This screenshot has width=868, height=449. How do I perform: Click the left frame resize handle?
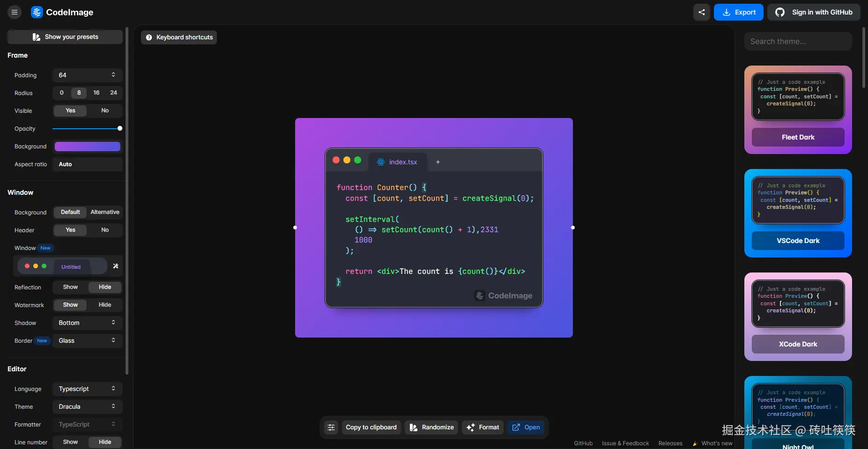(295, 228)
